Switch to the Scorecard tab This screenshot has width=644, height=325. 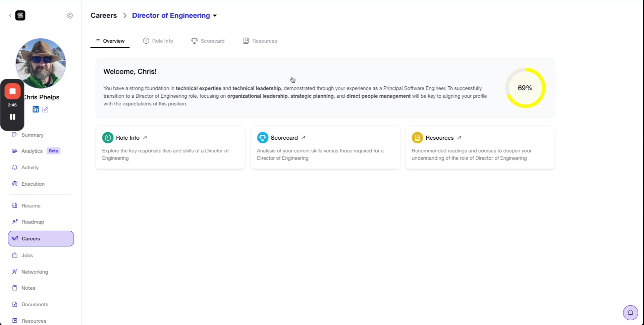point(208,41)
